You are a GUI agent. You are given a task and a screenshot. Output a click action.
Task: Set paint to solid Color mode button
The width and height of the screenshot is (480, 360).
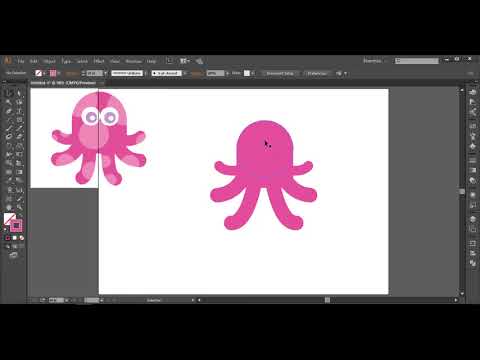(x=8, y=238)
